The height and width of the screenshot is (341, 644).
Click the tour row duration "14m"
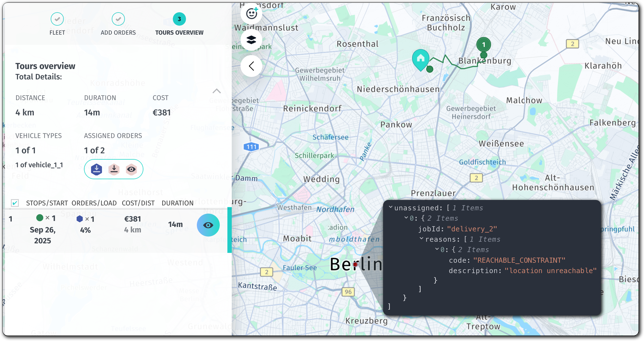(176, 224)
